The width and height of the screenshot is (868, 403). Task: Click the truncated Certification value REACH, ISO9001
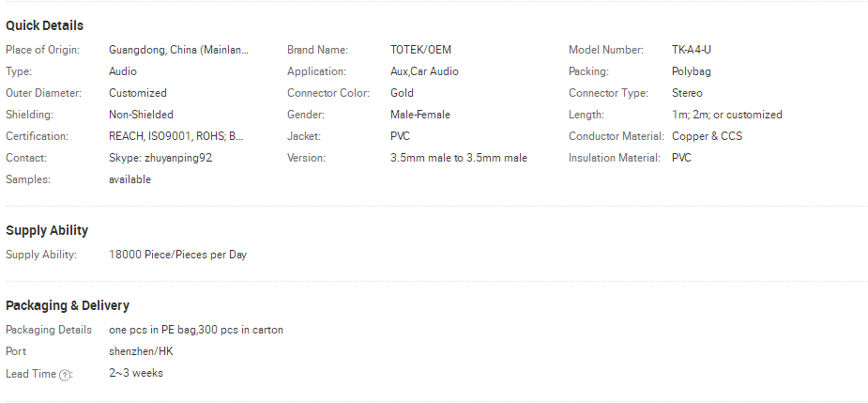tap(176, 136)
